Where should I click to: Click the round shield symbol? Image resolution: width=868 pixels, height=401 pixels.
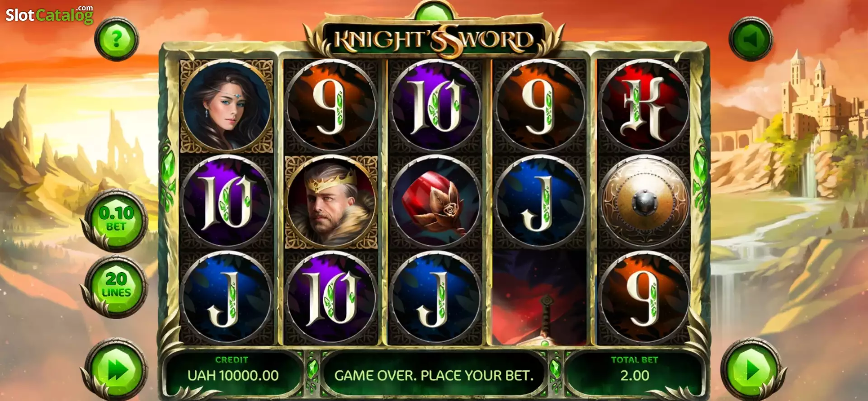tap(644, 202)
